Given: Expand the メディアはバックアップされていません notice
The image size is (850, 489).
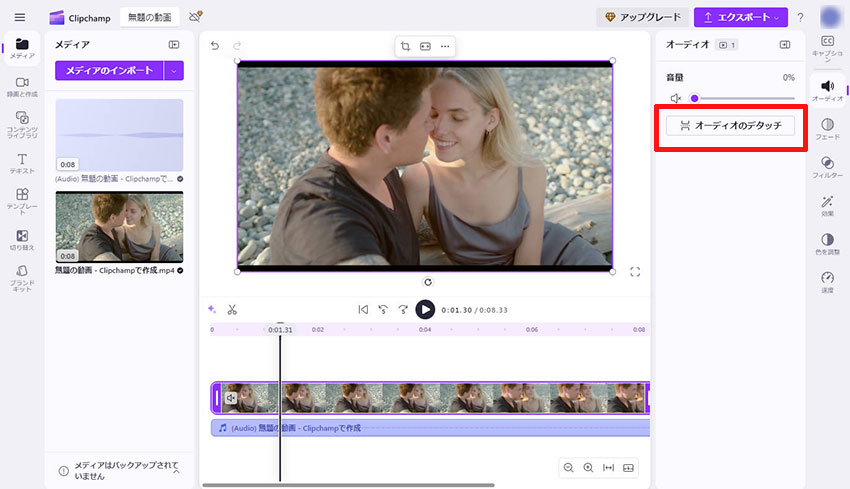Looking at the screenshot, I should [x=177, y=471].
